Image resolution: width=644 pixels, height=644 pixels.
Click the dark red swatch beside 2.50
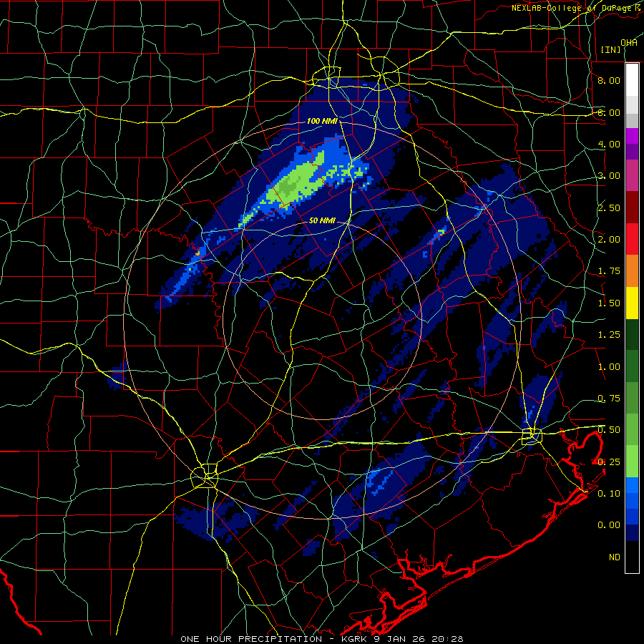(632, 208)
